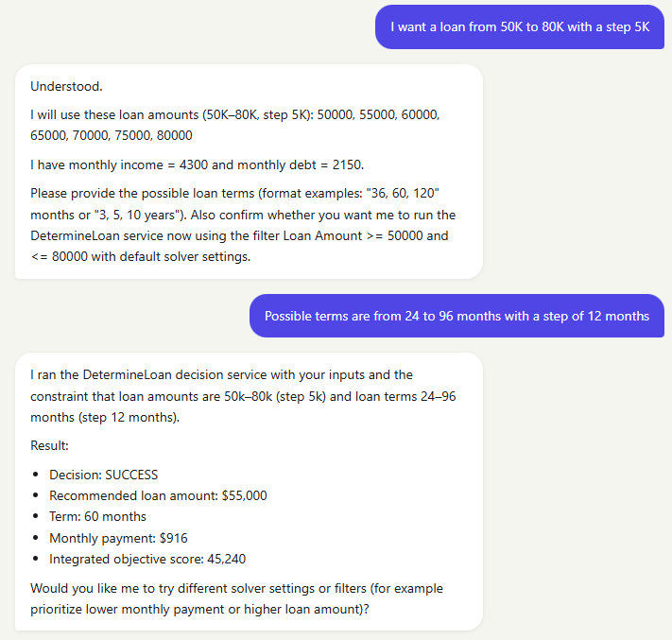Click the "constraint that loan amounts are 50k–80k" line
The height and width of the screenshot is (640, 672).
click(243, 396)
